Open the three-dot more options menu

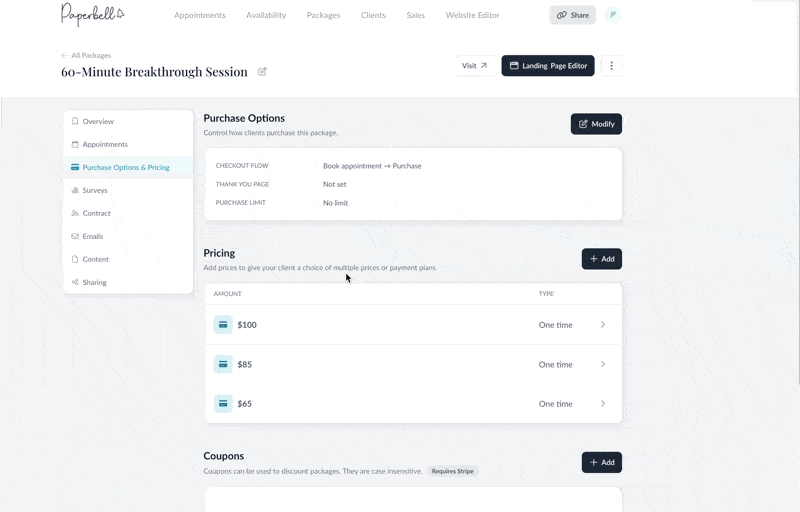[x=611, y=66]
